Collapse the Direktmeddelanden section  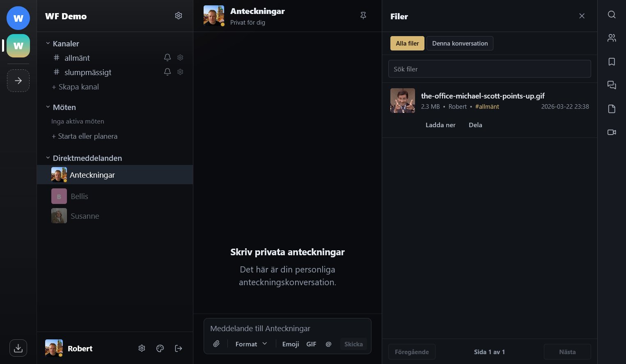point(47,158)
